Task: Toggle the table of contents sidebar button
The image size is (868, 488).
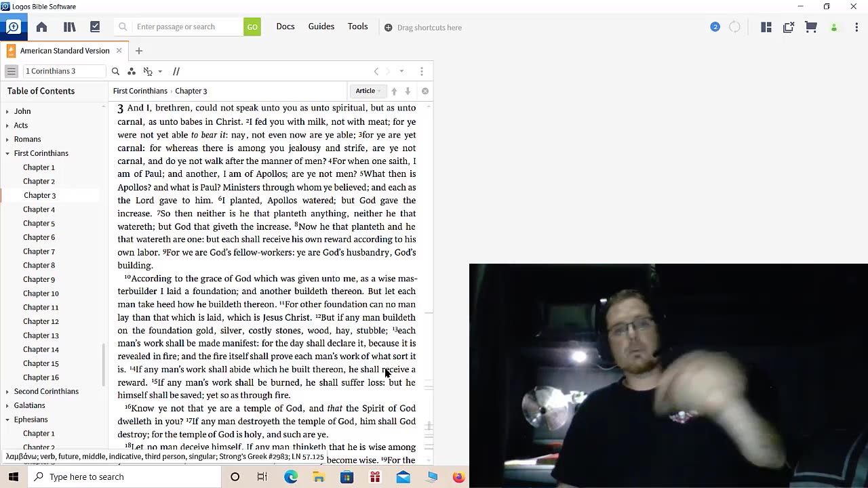Action: pos(11,71)
